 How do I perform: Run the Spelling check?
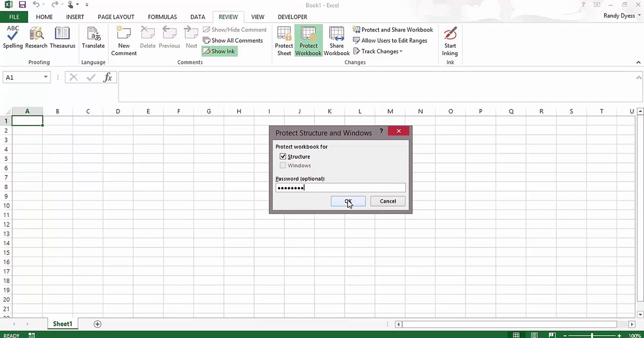coord(13,38)
